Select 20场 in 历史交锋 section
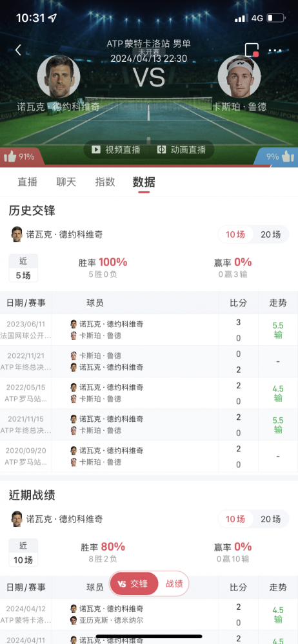Screen dimensions: 298x644 (271, 234)
